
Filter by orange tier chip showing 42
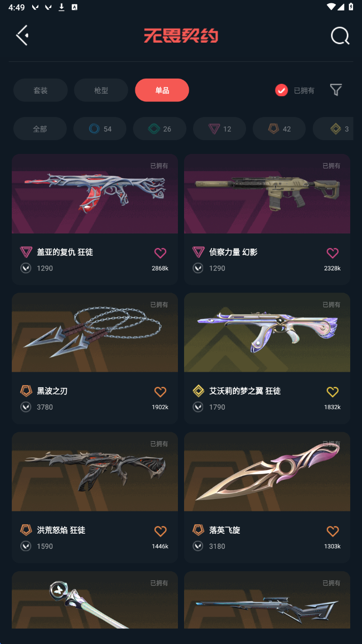279,129
